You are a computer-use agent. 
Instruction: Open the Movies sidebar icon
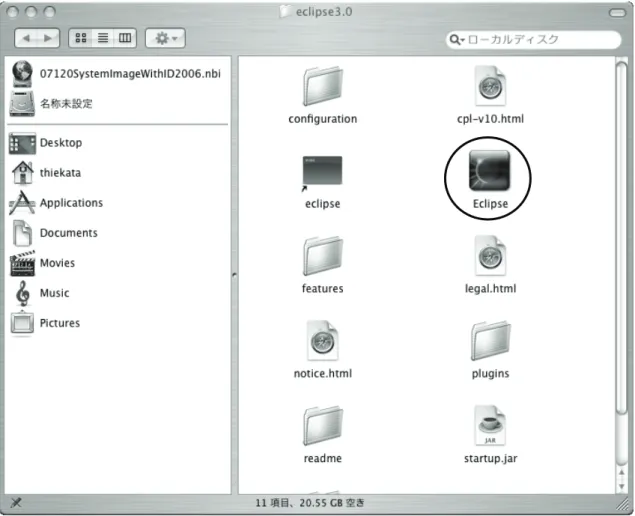pos(22,263)
